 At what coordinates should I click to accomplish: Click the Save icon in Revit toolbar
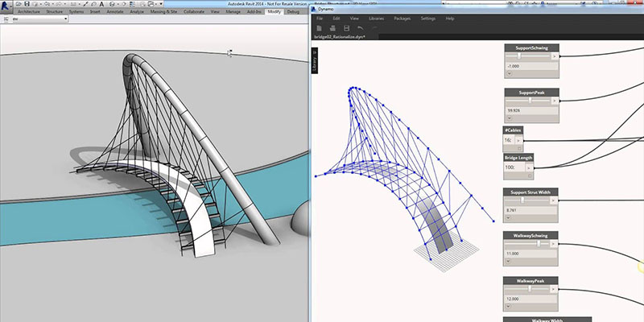pos(27,4)
